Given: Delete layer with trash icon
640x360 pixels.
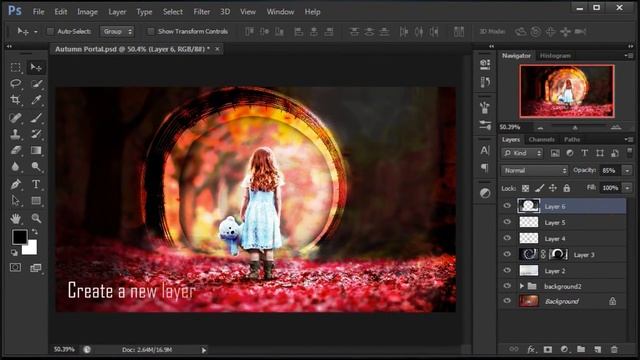Looking at the screenshot, I should click(x=614, y=349).
